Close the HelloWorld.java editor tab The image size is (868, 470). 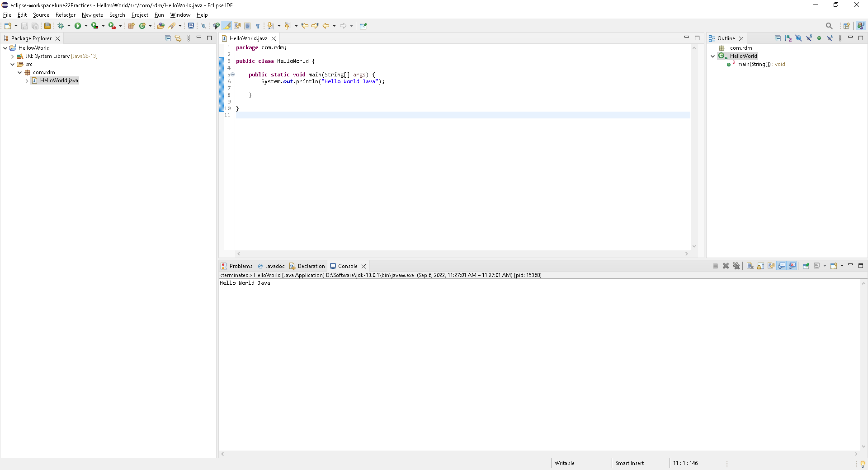pos(274,39)
